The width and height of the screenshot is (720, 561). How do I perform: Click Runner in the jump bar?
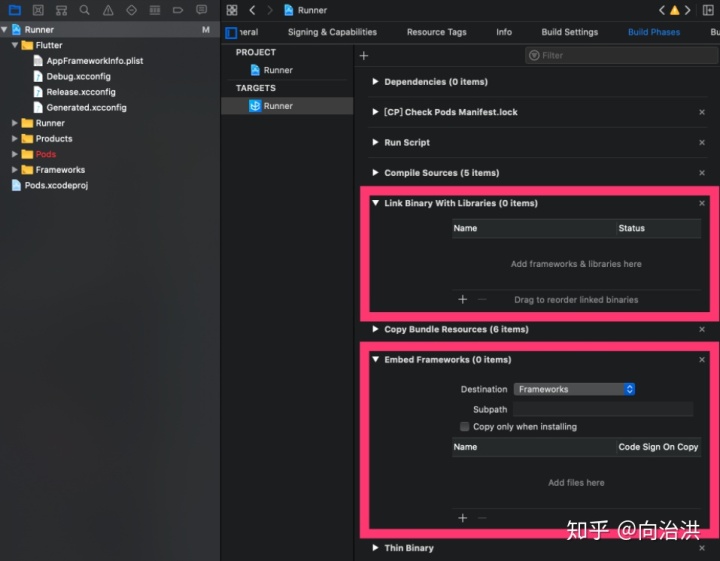[x=312, y=10]
